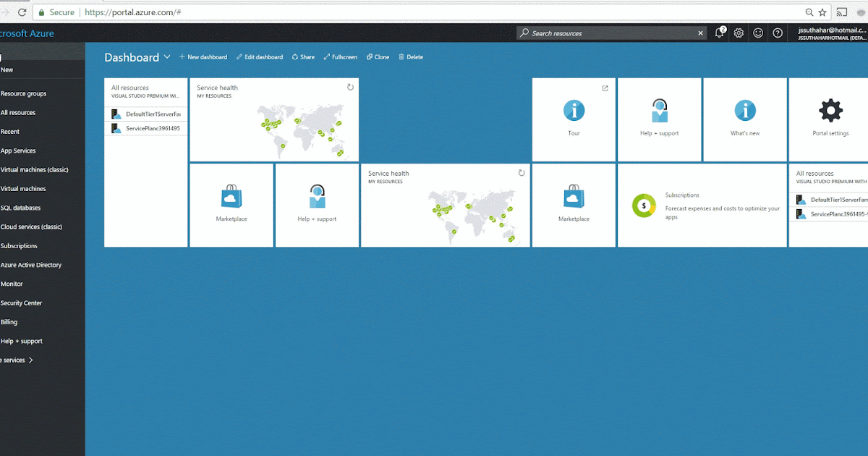
Task: Open the settings gear in the top bar
Action: [739, 33]
